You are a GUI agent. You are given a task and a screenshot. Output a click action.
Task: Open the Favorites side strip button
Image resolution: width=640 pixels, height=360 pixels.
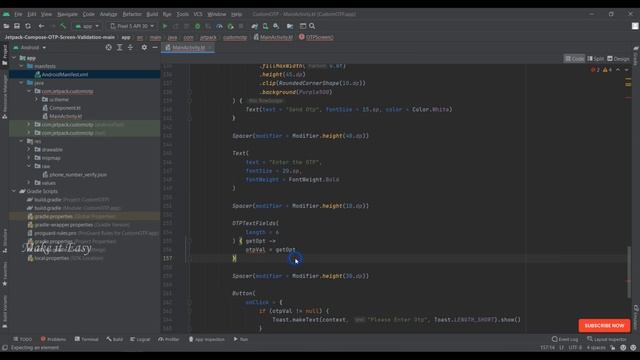[4, 273]
